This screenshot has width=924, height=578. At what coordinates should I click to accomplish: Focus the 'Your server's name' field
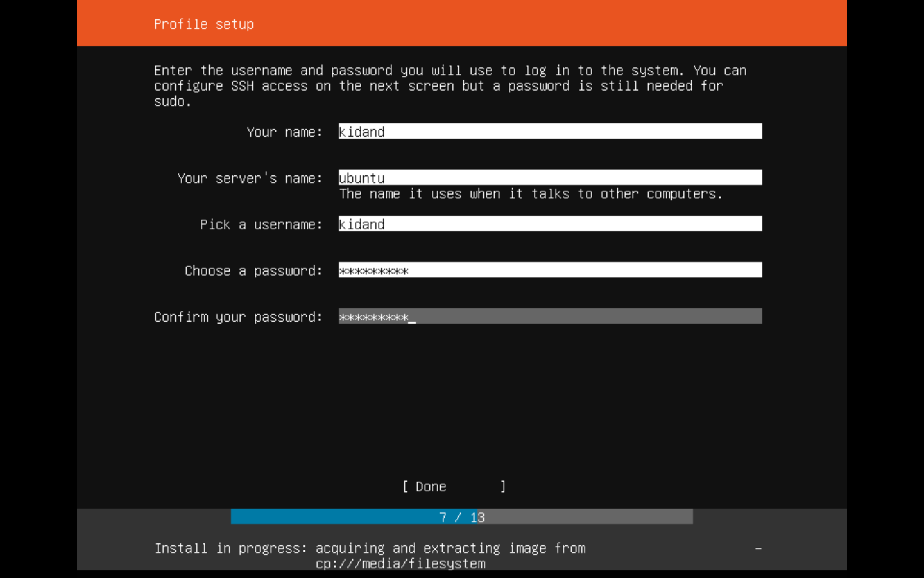(550, 177)
